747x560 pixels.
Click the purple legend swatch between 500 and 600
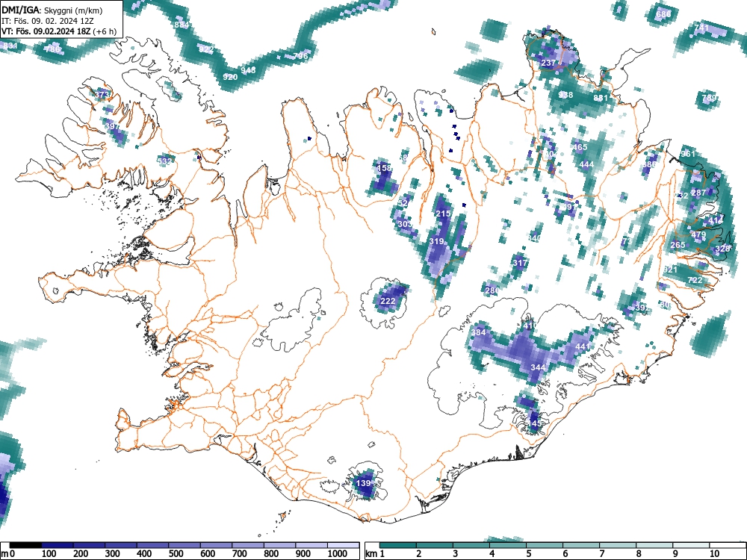point(185,545)
